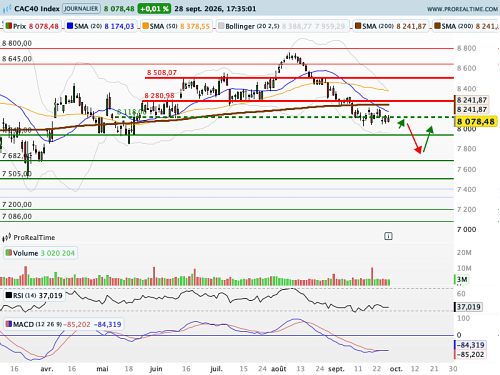This screenshot has height=375, width=500.
Task: Click the août date on time axis
Action: coord(279,369)
